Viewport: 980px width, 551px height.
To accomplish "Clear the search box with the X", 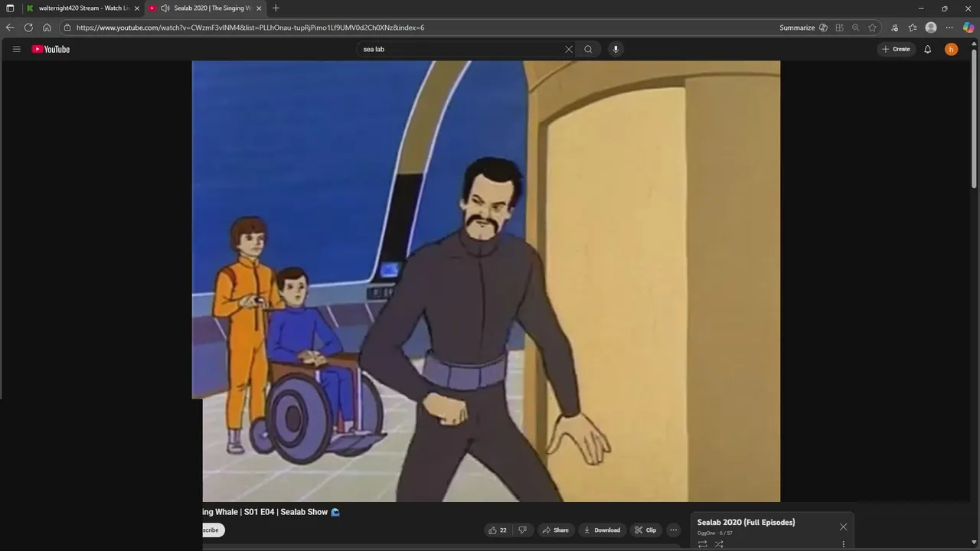I will pyautogui.click(x=569, y=49).
